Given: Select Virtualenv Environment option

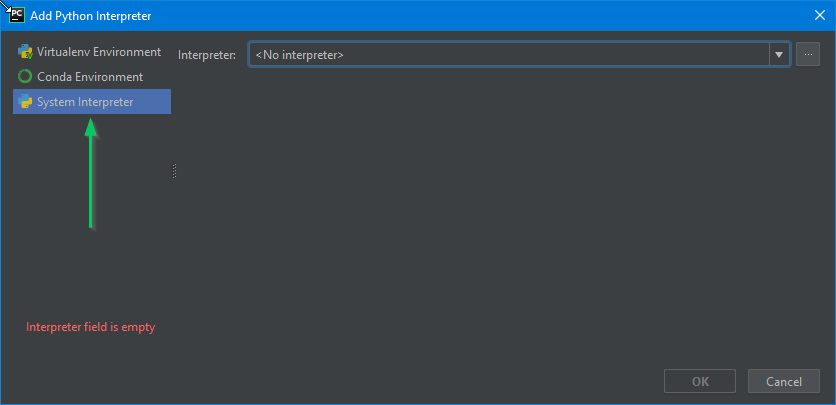Looking at the screenshot, I should point(92,52).
